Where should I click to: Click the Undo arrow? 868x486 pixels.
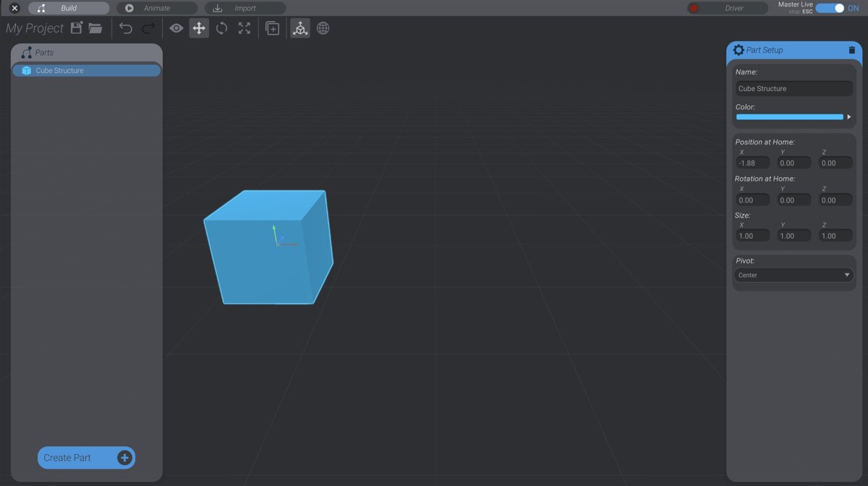[124, 27]
